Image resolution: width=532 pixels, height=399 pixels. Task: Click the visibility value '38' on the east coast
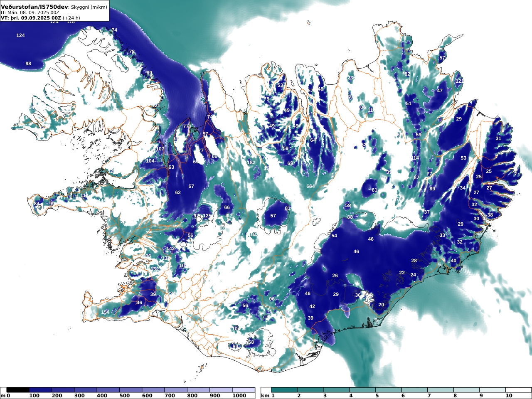click(x=490, y=215)
